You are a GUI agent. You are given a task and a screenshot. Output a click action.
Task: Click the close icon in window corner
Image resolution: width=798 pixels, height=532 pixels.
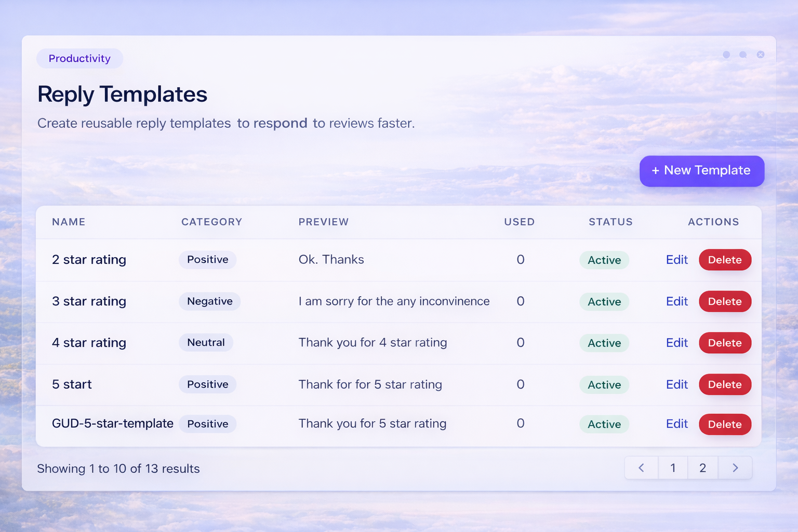[x=760, y=55]
